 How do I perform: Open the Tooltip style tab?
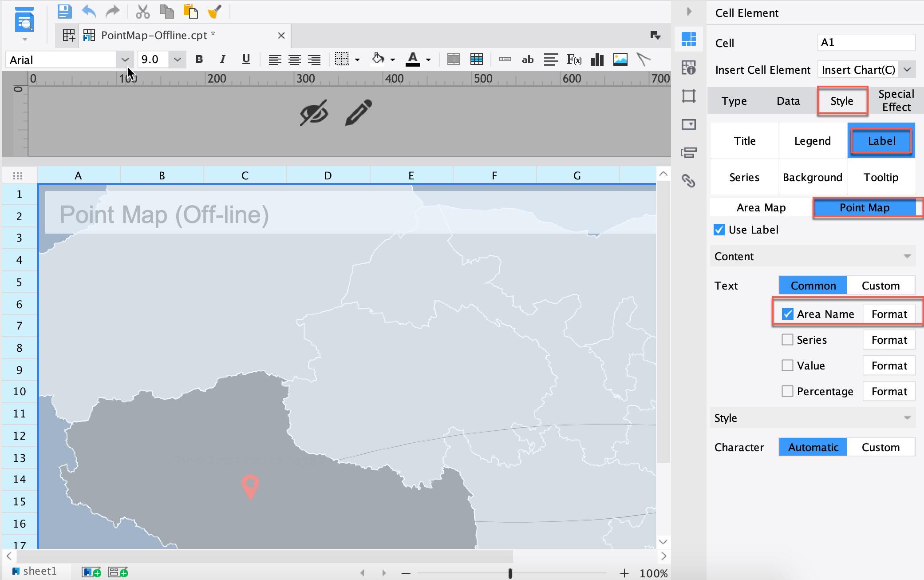pyautogui.click(x=881, y=177)
